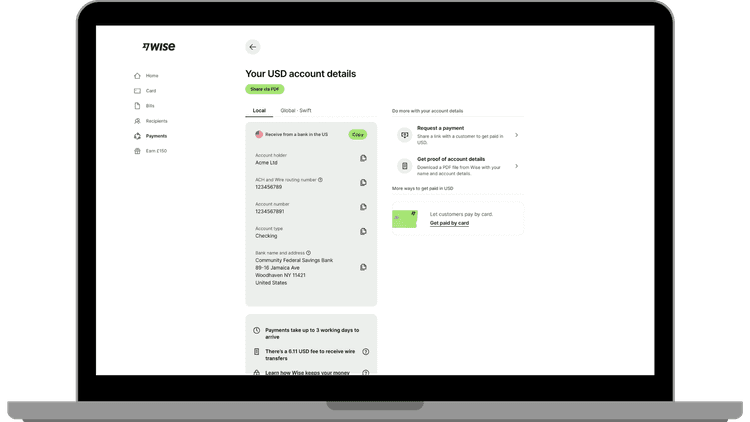Viewport: 750px width, 422px height.
Task: Click the clock icon by payment timing
Action: click(257, 331)
